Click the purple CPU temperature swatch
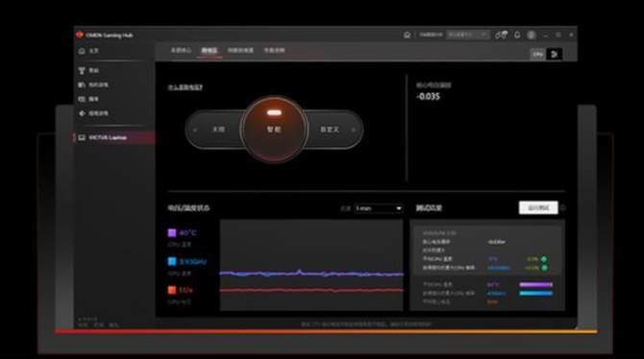The width and height of the screenshot is (644, 359). click(x=172, y=233)
